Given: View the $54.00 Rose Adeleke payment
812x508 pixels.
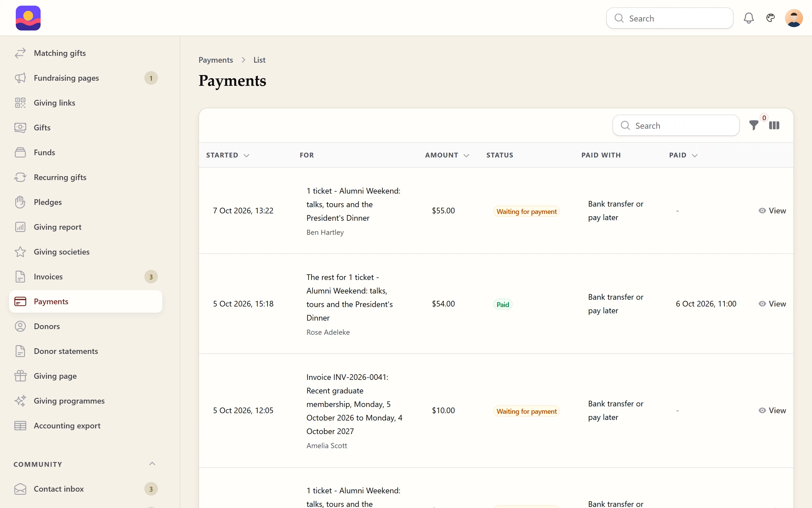Looking at the screenshot, I should [772, 304].
